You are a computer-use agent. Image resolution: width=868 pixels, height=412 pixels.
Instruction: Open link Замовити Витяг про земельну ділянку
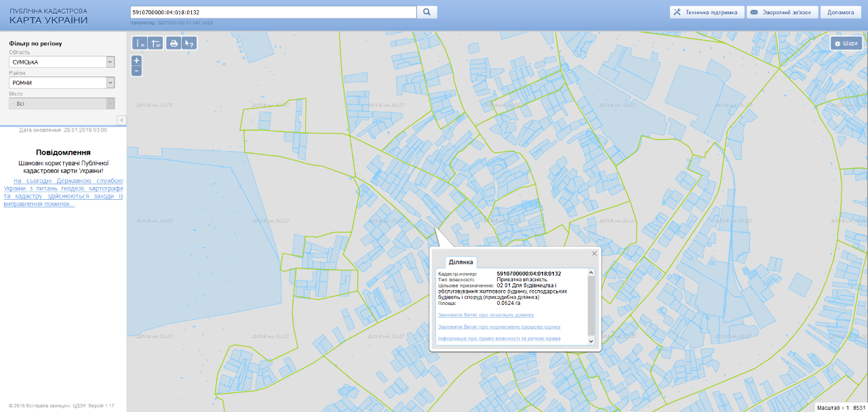486,315
